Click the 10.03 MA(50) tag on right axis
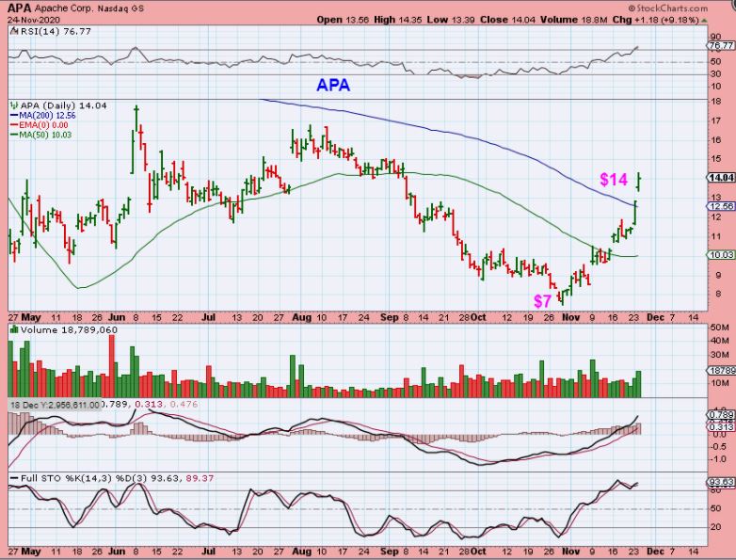The width and height of the screenshot is (736, 560). [x=721, y=254]
